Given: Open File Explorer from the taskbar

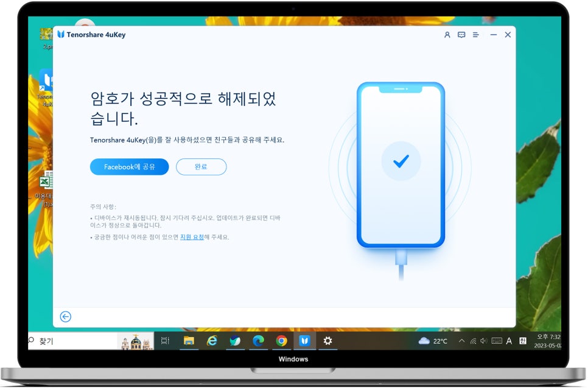Looking at the screenshot, I should (x=189, y=341).
